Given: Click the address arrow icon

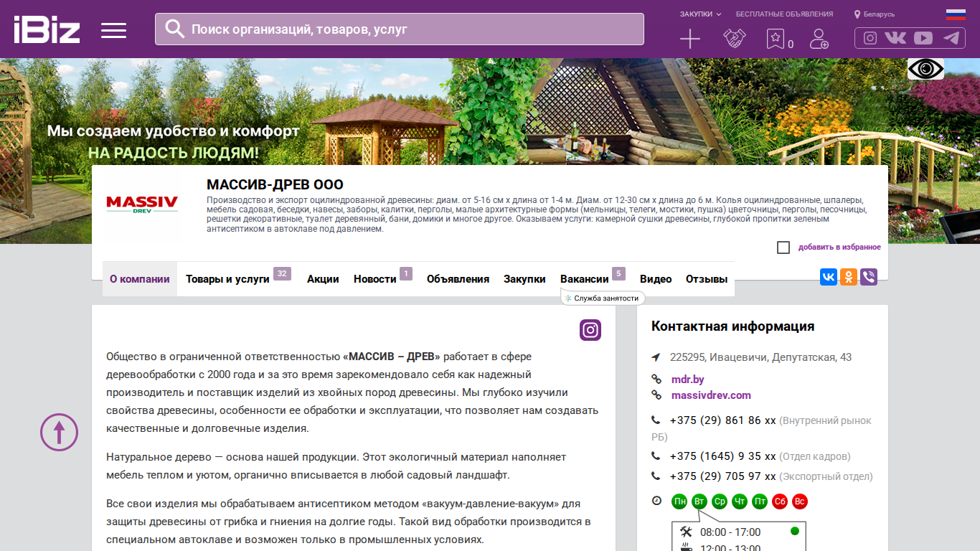Looking at the screenshot, I should pos(656,357).
